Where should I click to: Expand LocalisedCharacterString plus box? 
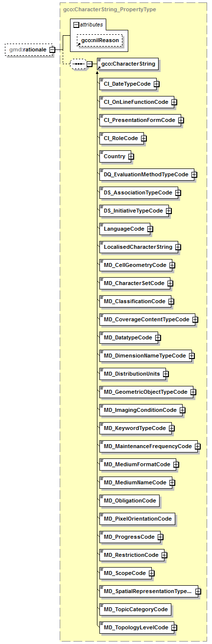click(178, 247)
